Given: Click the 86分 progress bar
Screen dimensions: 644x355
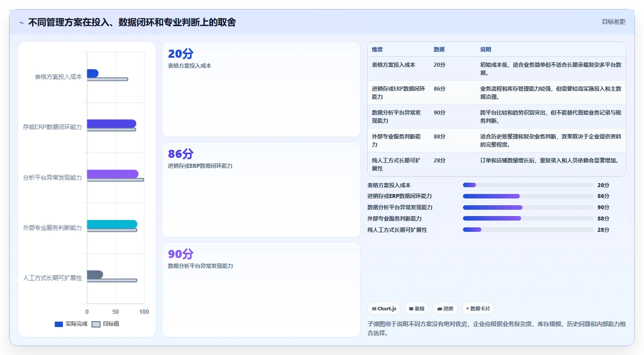Looking at the screenshot, I should (528, 196).
